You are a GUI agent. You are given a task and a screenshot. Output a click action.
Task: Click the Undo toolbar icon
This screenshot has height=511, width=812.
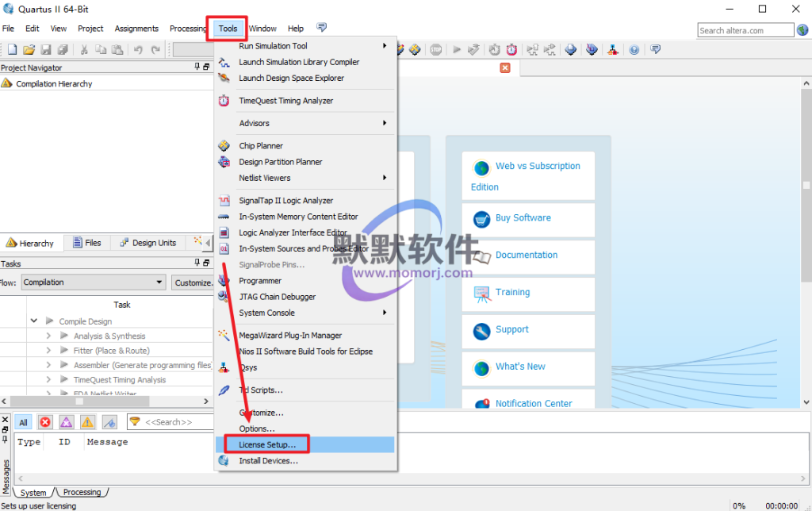click(x=138, y=50)
